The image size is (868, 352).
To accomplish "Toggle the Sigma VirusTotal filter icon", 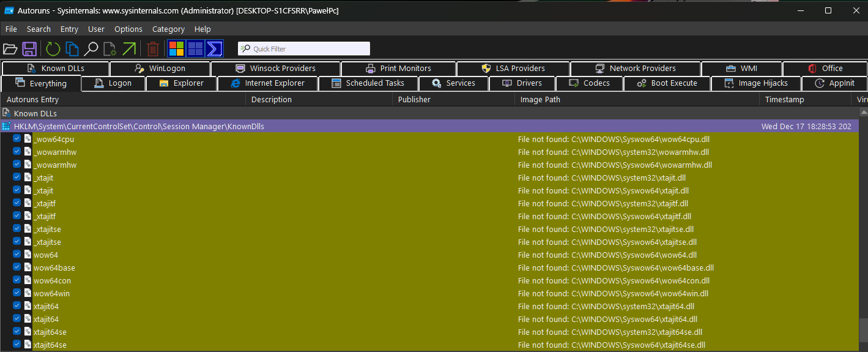I will [214, 49].
